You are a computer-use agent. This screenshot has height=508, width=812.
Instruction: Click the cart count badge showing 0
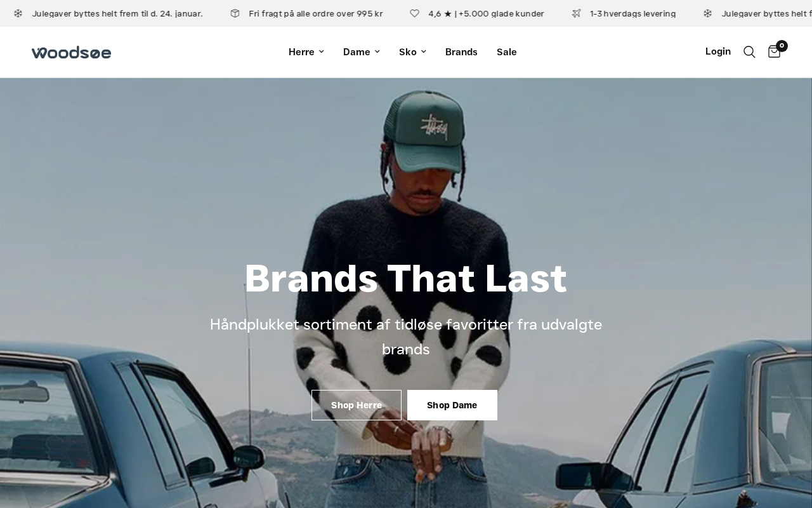coord(782,46)
